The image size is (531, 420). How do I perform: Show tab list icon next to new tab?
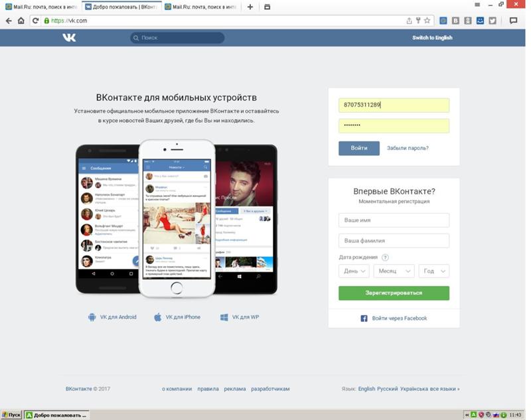[x=267, y=7]
